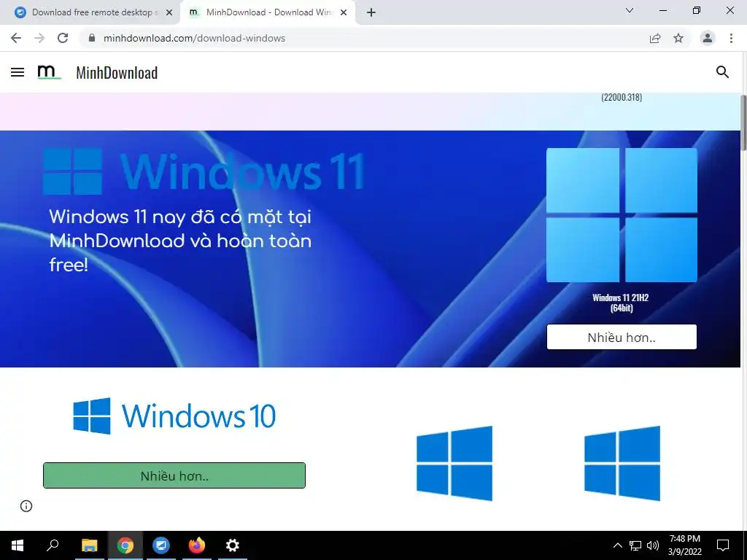Screen dimensions: 747x560
Task: Click the (22000.318) build number text
Action: tap(622, 97)
